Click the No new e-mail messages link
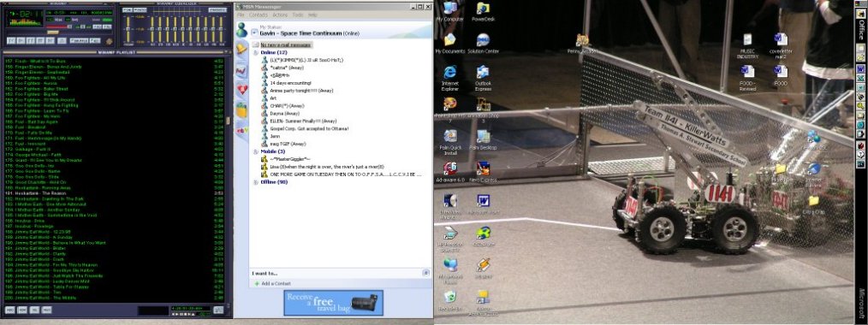 point(286,44)
